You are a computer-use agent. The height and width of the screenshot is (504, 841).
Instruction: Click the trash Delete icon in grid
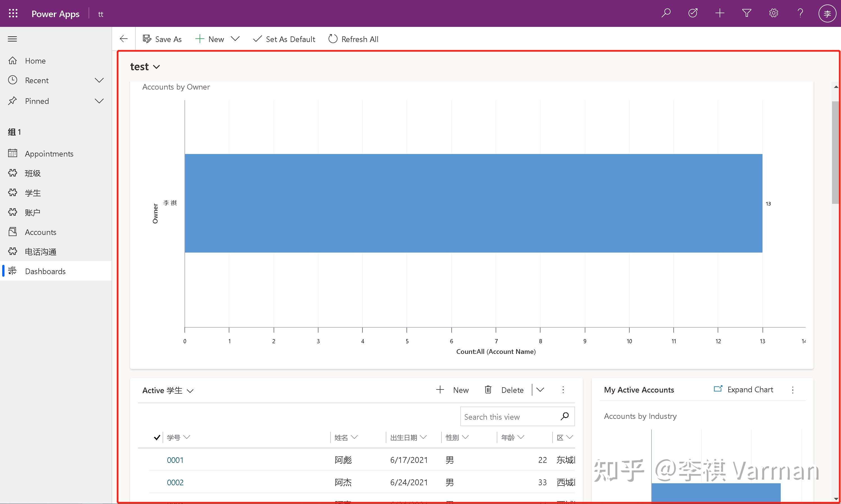[488, 390]
